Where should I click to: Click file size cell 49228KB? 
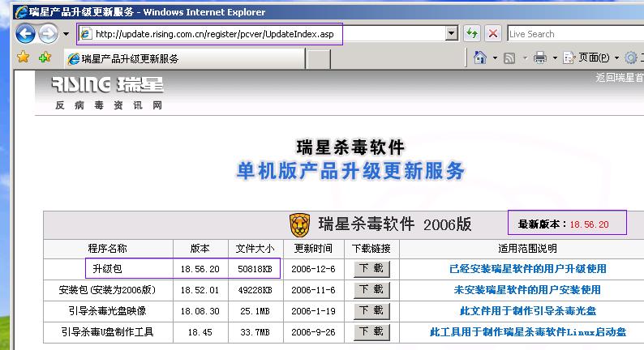tap(255, 290)
